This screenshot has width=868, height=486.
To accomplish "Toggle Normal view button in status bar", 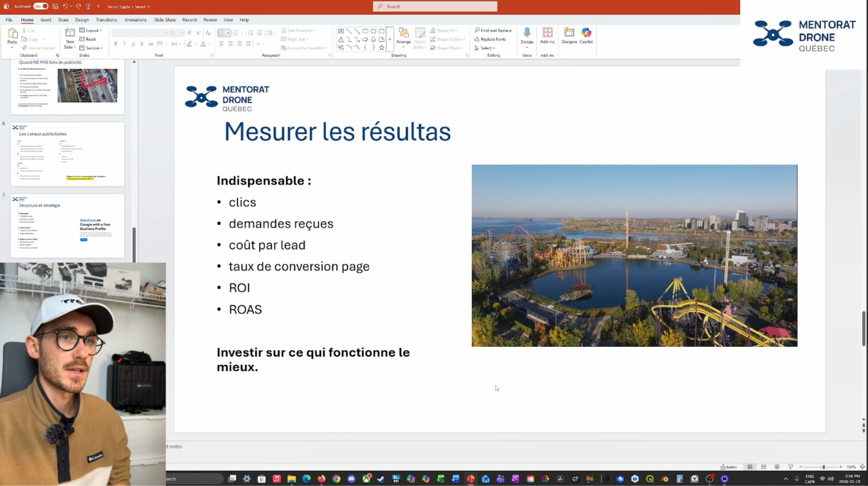I will [x=750, y=467].
